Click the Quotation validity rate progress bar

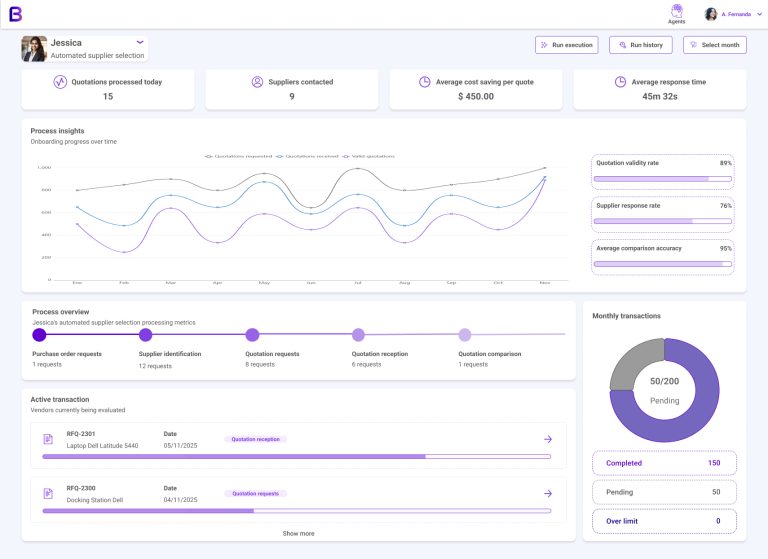(662, 180)
